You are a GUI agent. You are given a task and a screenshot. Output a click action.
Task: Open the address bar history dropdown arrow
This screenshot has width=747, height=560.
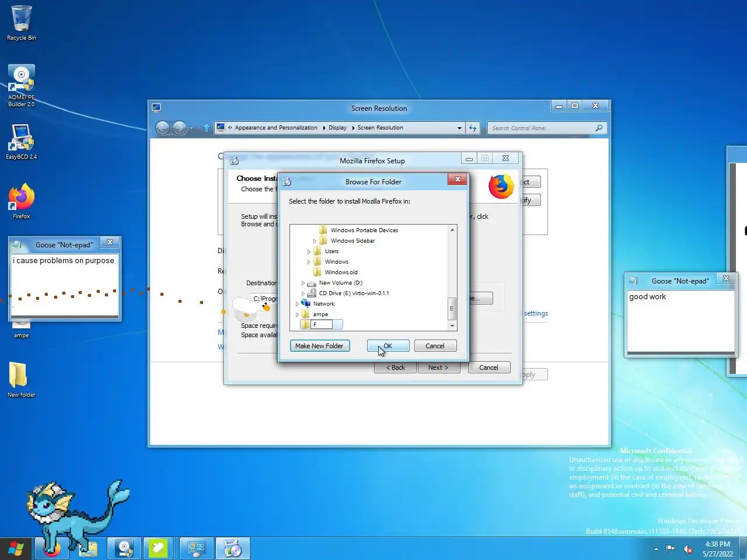point(459,128)
